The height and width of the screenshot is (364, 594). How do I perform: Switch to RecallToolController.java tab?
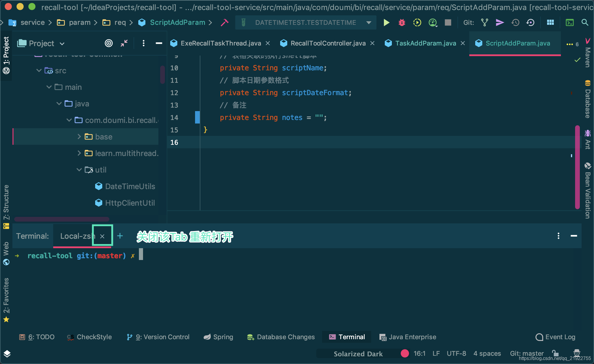point(328,43)
